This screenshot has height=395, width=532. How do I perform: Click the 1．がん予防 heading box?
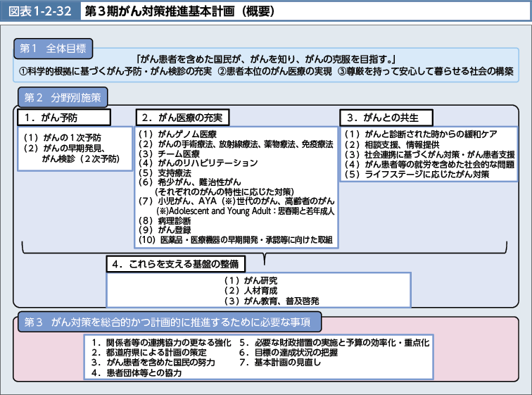click(x=64, y=117)
